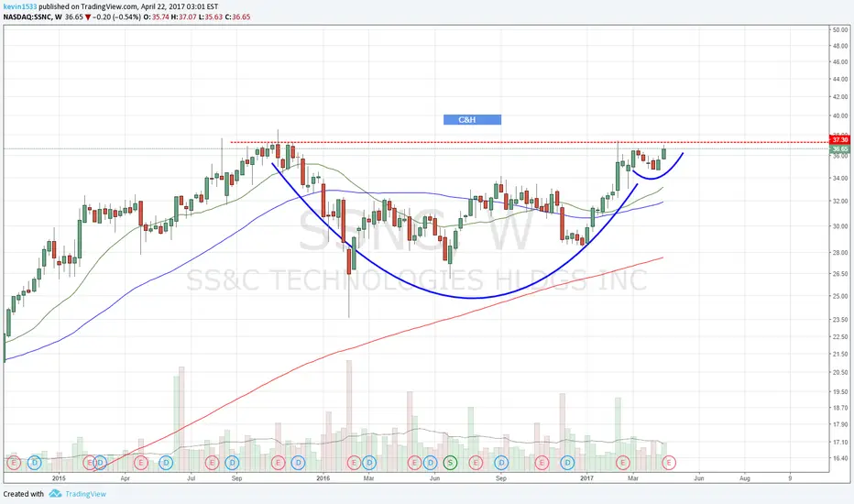Click the low value L:35.63
Image resolution: width=854 pixels, height=504 pixels.
[x=210, y=16]
